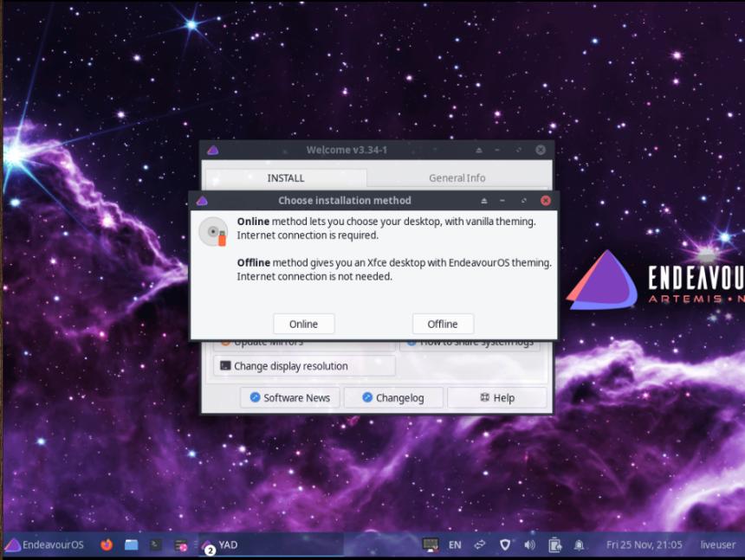745x560 pixels.
Task: Choose the Online installation method
Action: coord(303,324)
